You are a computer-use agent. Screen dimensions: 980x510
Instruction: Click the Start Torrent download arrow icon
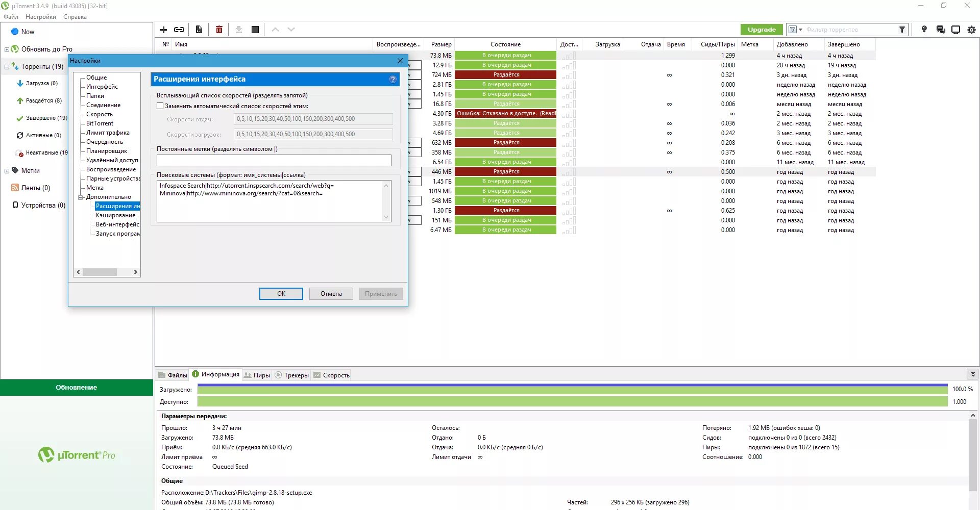point(238,30)
